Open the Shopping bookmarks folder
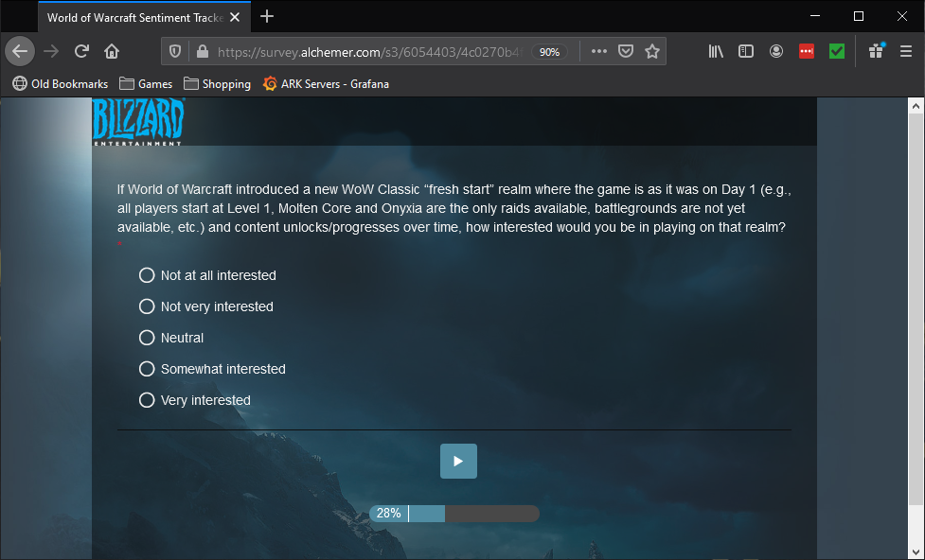 217,83
